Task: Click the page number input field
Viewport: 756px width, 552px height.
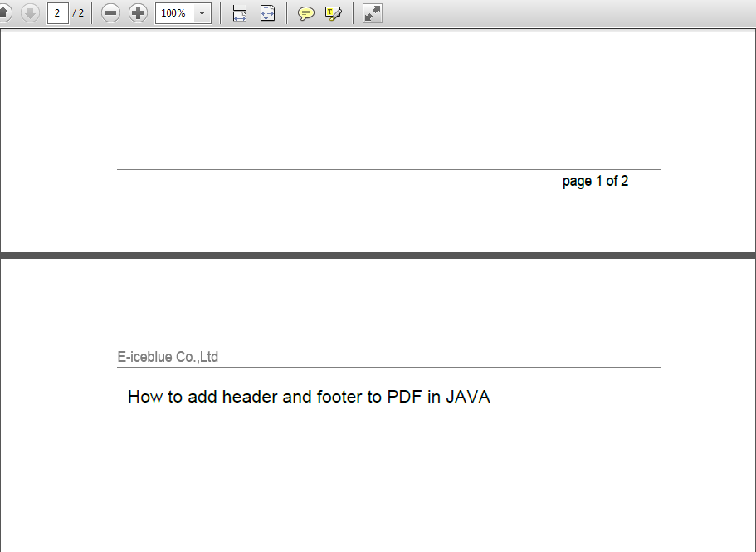Action: coord(56,13)
